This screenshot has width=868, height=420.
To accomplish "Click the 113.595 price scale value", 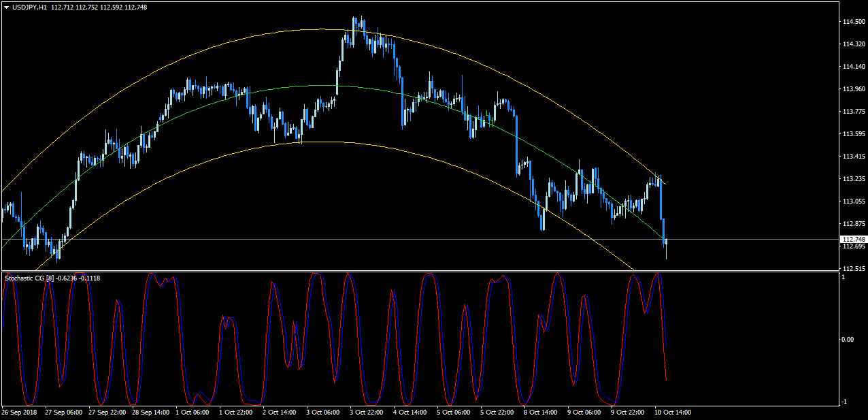I will pos(853,134).
